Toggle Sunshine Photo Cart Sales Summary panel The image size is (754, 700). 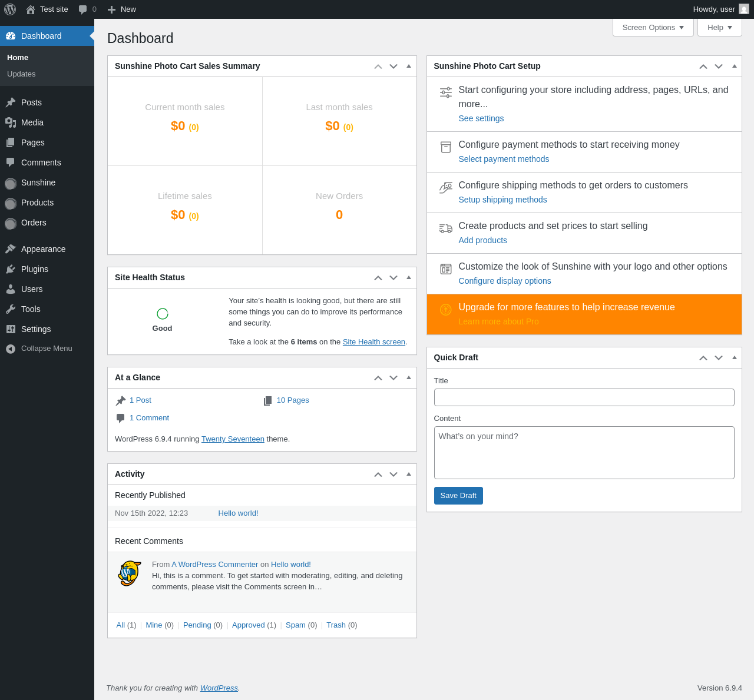409,66
